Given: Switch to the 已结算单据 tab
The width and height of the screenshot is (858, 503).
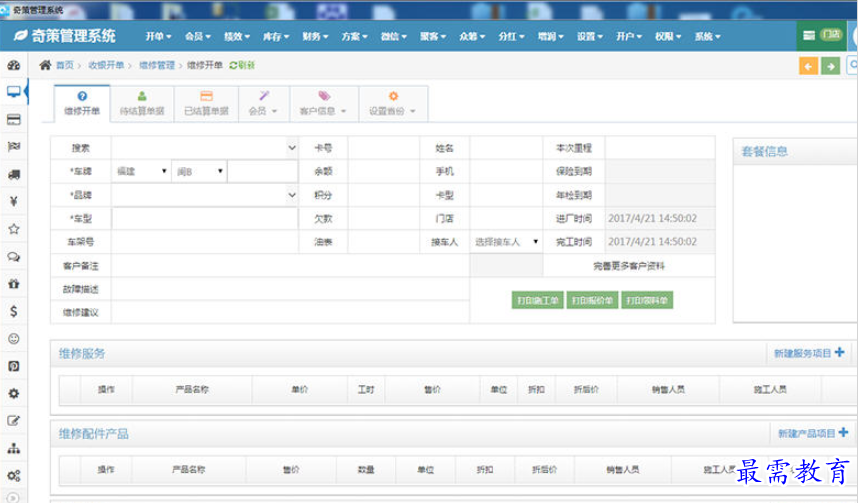Looking at the screenshot, I should [x=206, y=103].
